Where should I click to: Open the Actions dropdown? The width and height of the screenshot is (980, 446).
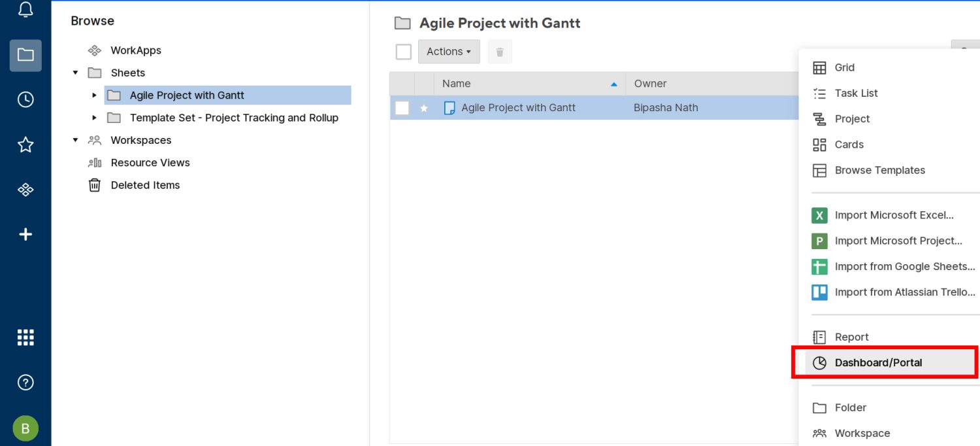tap(449, 52)
